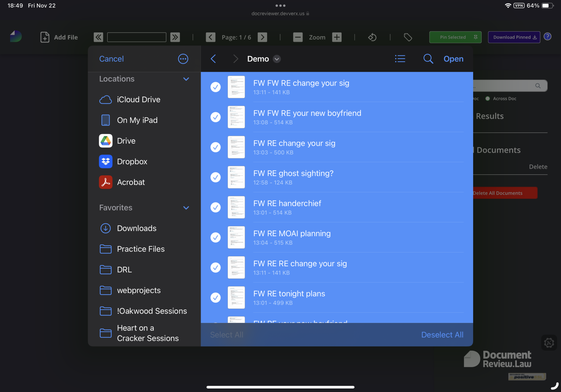Uncheck FW RE MOAI planning file
The width and height of the screenshot is (561, 392).
(216, 238)
